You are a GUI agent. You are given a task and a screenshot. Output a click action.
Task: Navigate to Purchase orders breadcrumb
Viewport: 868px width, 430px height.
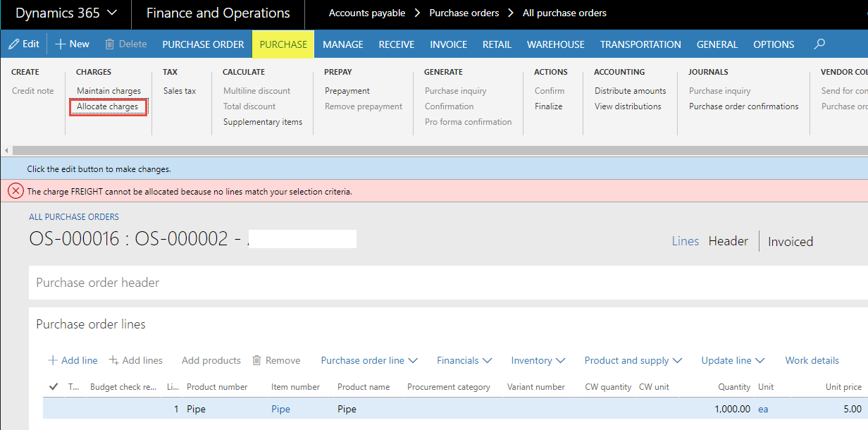pos(464,13)
